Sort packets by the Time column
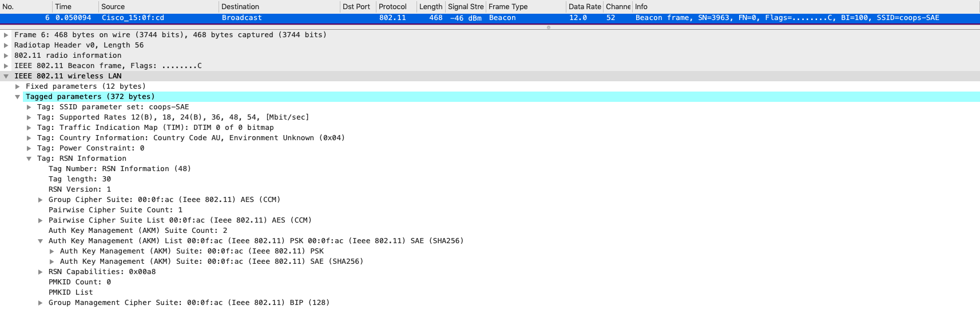The height and width of the screenshot is (309, 980). pyautogui.click(x=63, y=7)
